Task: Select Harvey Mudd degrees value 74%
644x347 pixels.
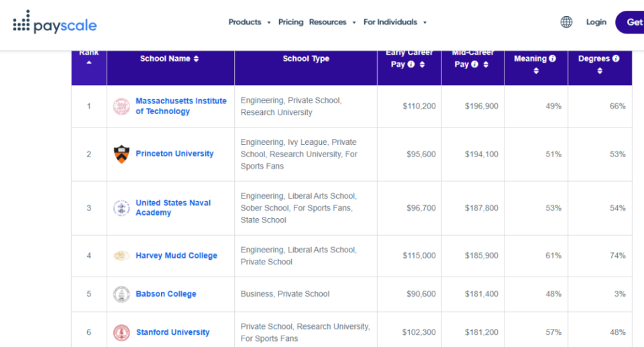Action: 617,256
